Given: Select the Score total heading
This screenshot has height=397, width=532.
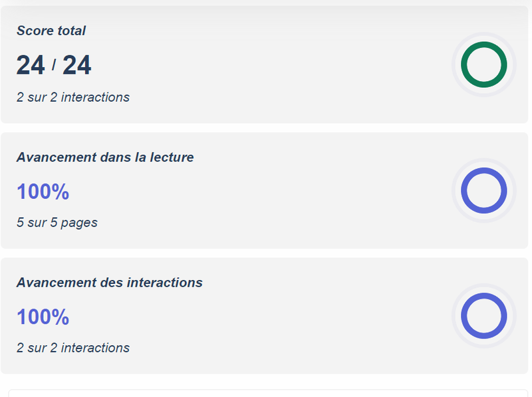Looking at the screenshot, I should pos(51,31).
